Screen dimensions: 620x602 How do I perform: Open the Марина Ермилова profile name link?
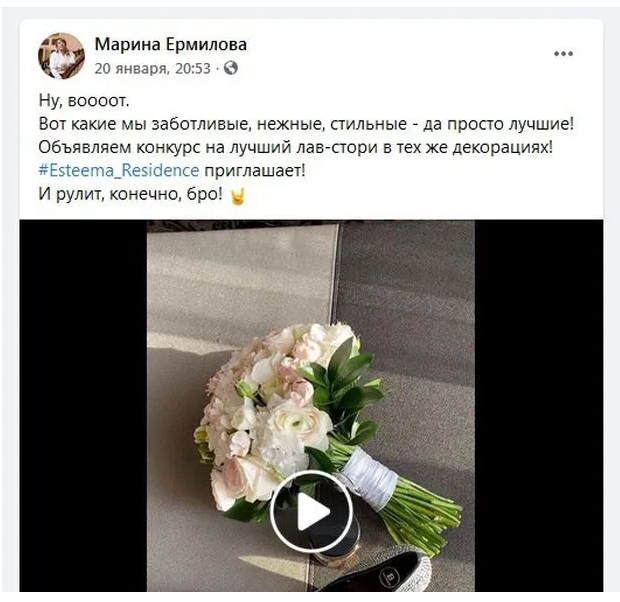click(x=170, y=44)
